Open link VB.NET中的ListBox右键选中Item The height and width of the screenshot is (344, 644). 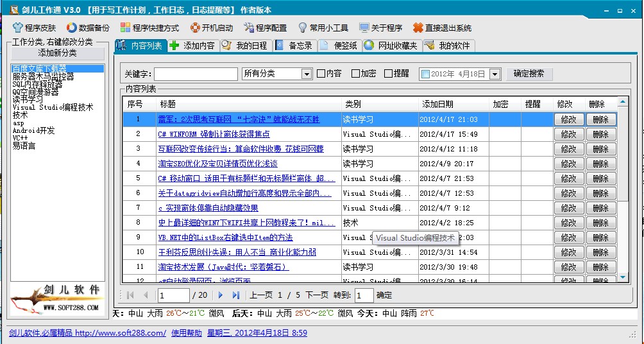pos(226,238)
